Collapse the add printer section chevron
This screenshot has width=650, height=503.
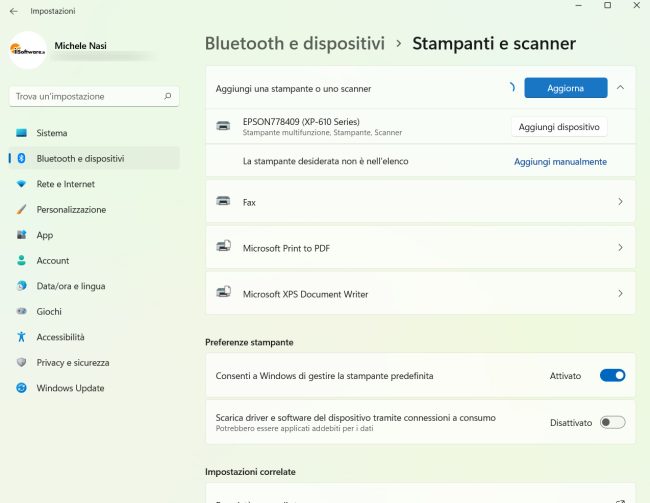click(x=620, y=87)
